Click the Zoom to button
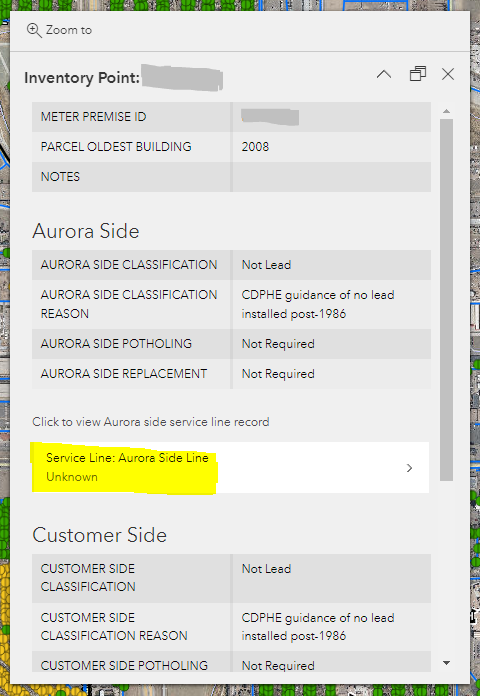 pos(59,30)
